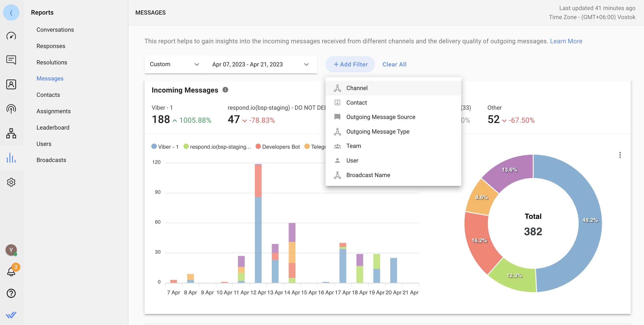Image resolution: width=644 pixels, height=325 pixels.
Task: Click the notifications bell icon
Action: pos(11,272)
